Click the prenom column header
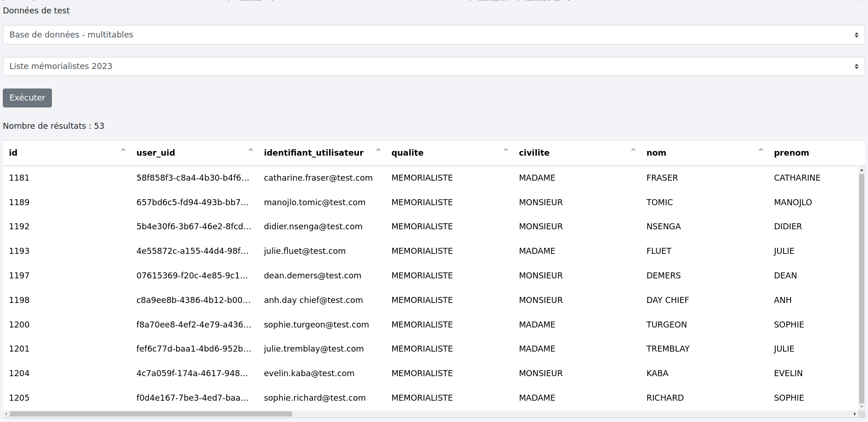 [791, 153]
